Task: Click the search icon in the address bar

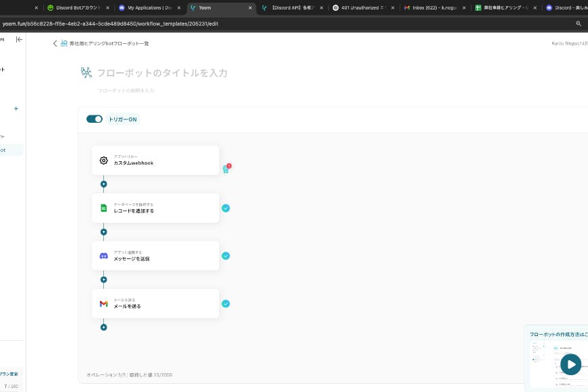Action: (x=579, y=23)
